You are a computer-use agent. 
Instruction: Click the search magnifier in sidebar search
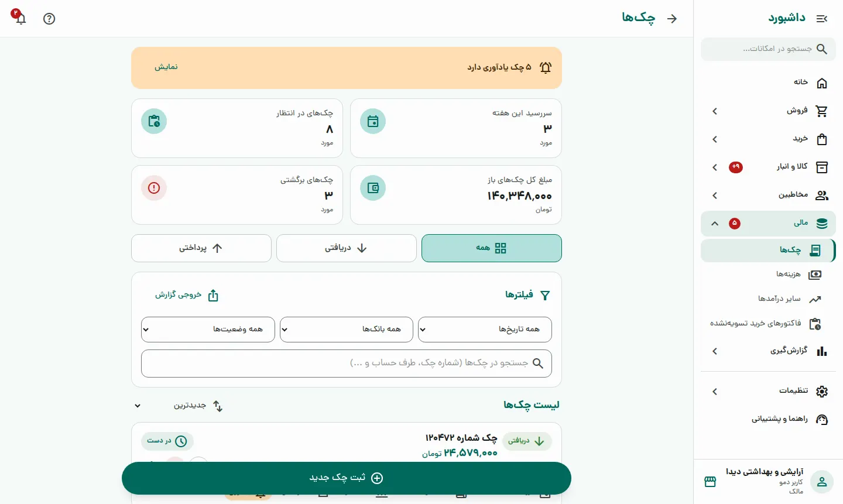click(x=822, y=49)
